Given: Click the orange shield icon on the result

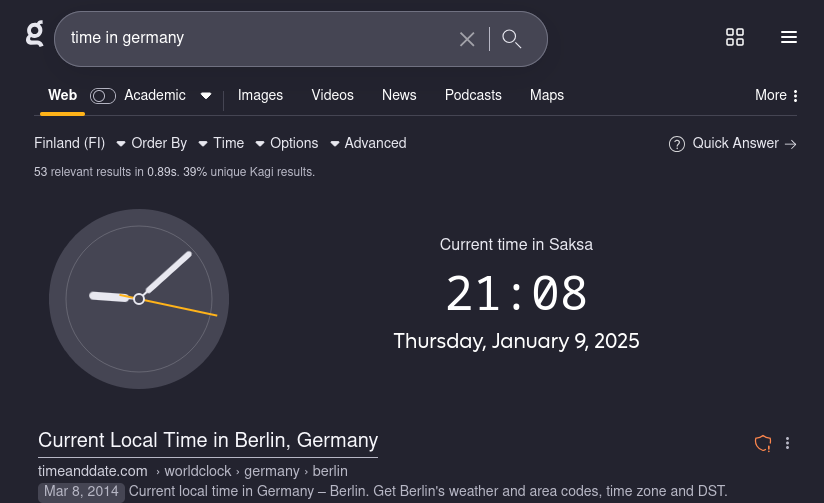Looking at the screenshot, I should [763, 443].
